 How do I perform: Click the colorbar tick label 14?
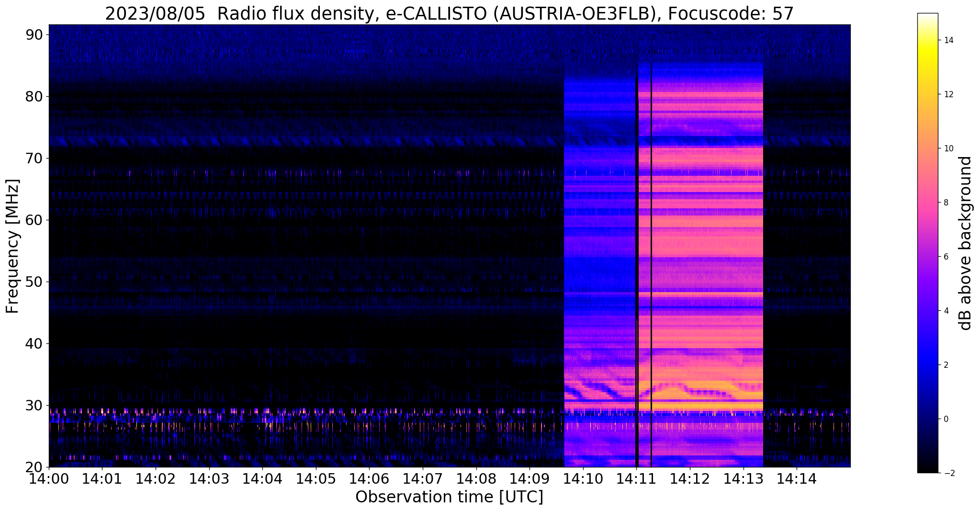(948, 40)
